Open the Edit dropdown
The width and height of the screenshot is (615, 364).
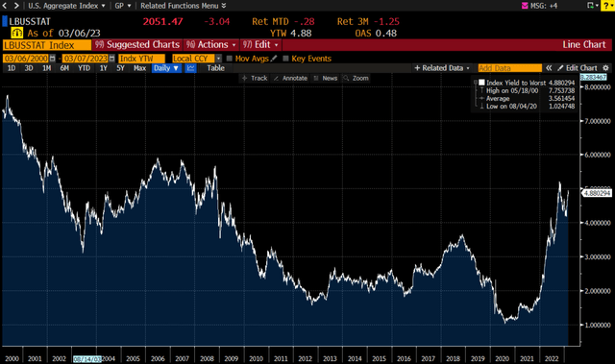[260, 45]
